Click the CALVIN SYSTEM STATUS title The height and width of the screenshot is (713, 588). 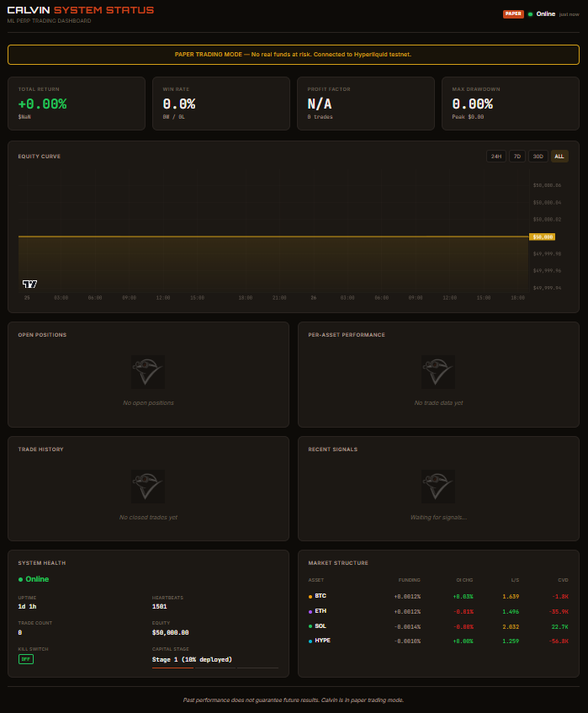point(81,10)
